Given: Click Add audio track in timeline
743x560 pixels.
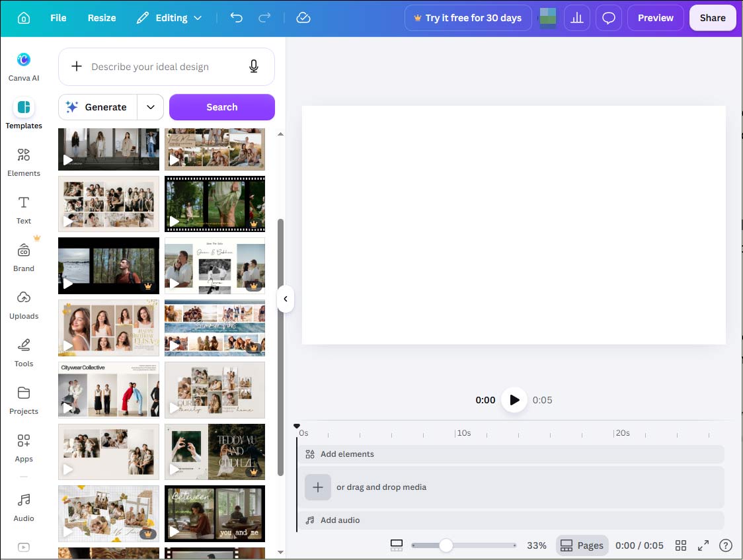Looking at the screenshot, I should pos(511,520).
